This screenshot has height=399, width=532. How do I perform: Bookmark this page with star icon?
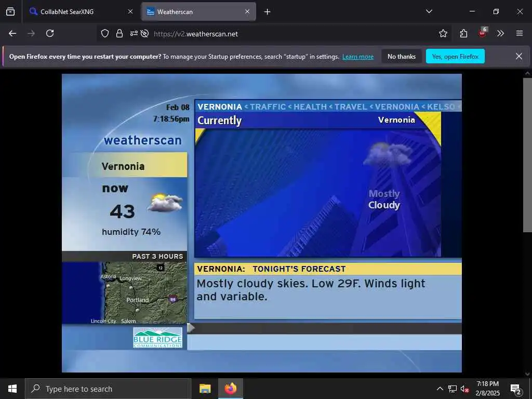click(x=443, y=33)
